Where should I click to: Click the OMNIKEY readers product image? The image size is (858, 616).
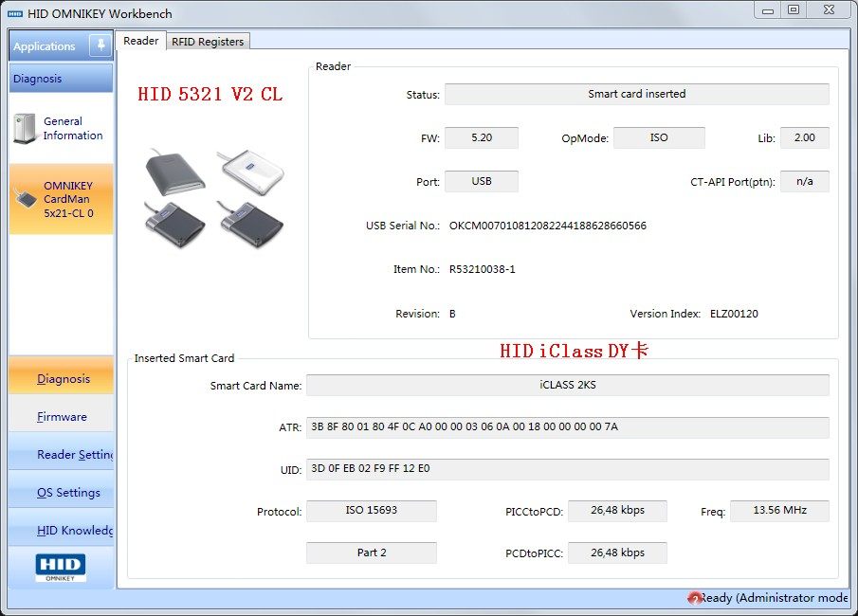[214, 198]
